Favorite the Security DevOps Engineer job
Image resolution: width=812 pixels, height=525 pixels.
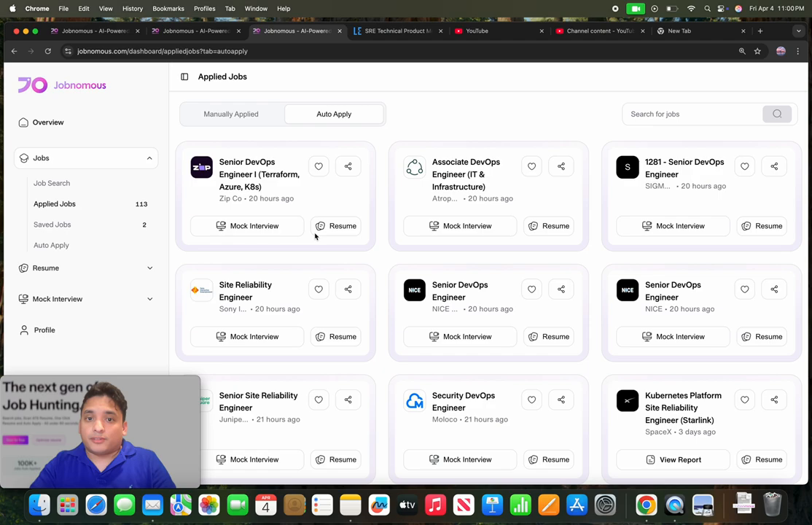(x=531, y=400)
